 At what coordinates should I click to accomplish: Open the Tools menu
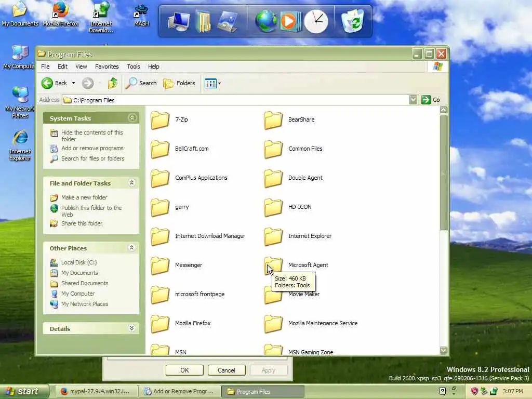pyautogui.click(x=134, y=66)
